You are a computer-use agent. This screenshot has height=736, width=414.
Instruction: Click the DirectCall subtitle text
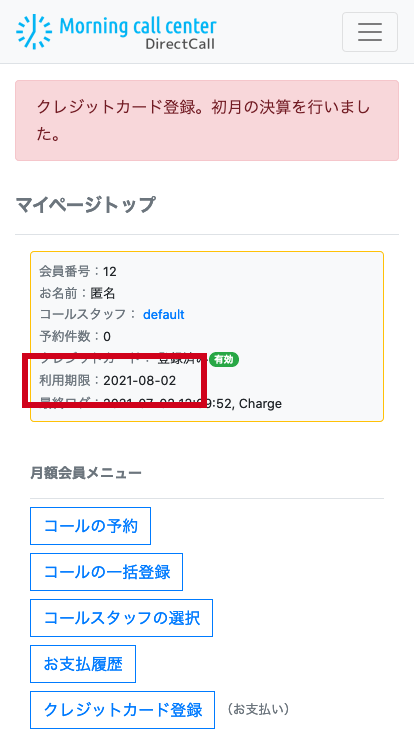(180, 44)
